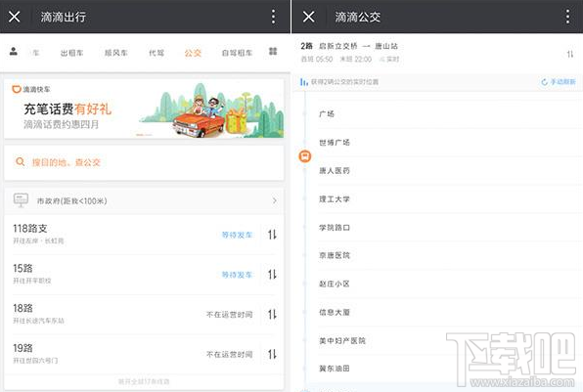This screenshot has width=583, height=392.
Task: Select the 出租车 tab
Action: pos(71,53)
